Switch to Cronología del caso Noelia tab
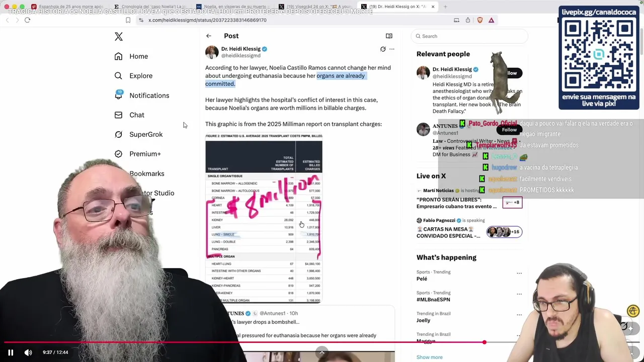This screenshot has height=362, width=644. coord(150,7)
